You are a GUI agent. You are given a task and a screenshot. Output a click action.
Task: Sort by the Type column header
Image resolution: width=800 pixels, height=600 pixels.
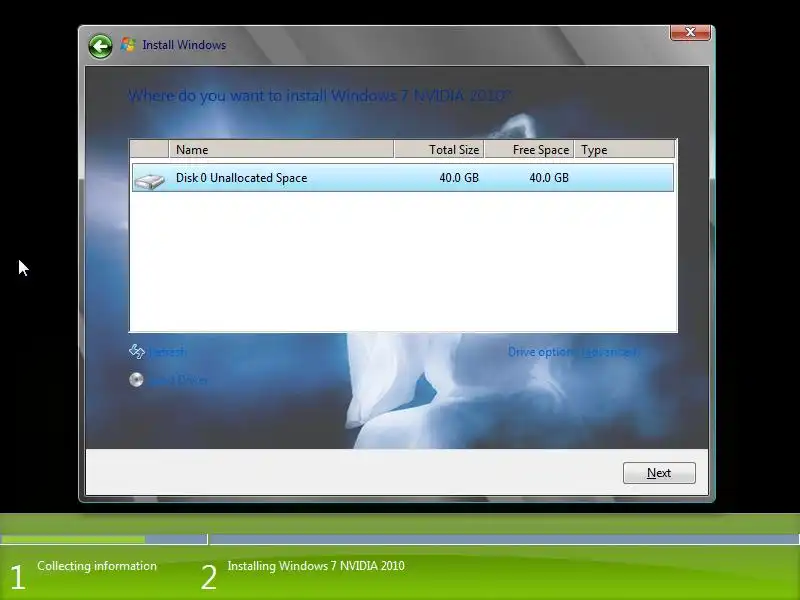point(624,149)
